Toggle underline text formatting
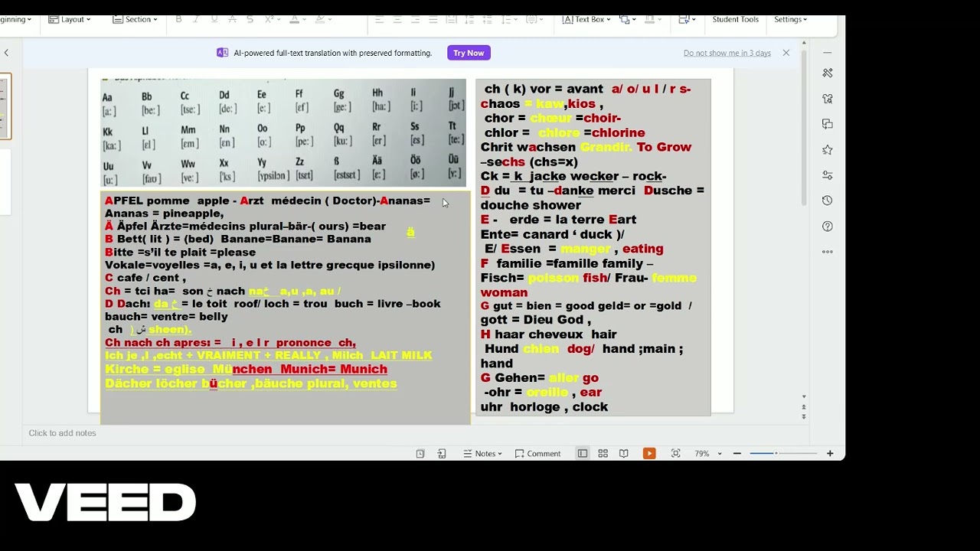This screenshot has width=980, height=551. coord(214,19)
